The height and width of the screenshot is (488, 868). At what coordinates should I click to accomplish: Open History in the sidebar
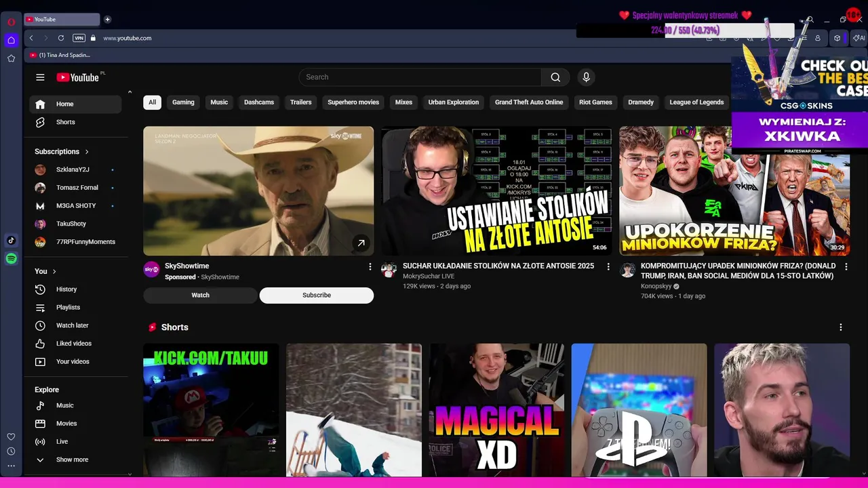click(x=75, y=289)
